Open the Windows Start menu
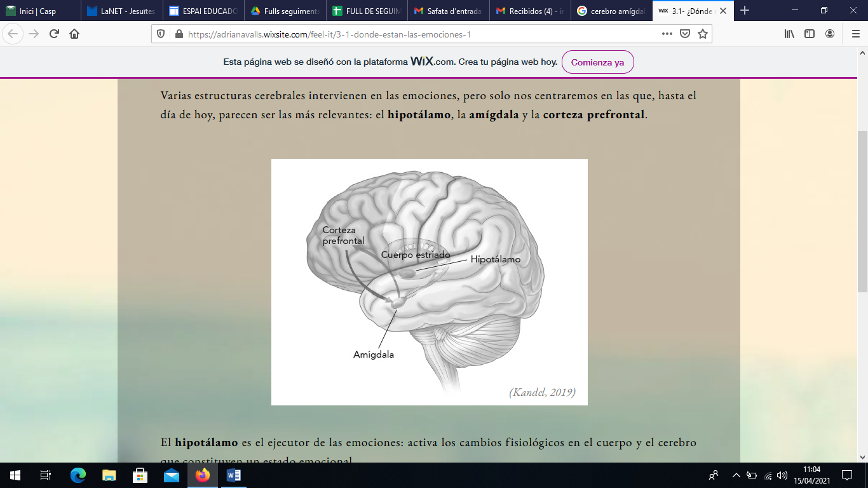This screenshot has width=868, height=488. tap(15, 475)
